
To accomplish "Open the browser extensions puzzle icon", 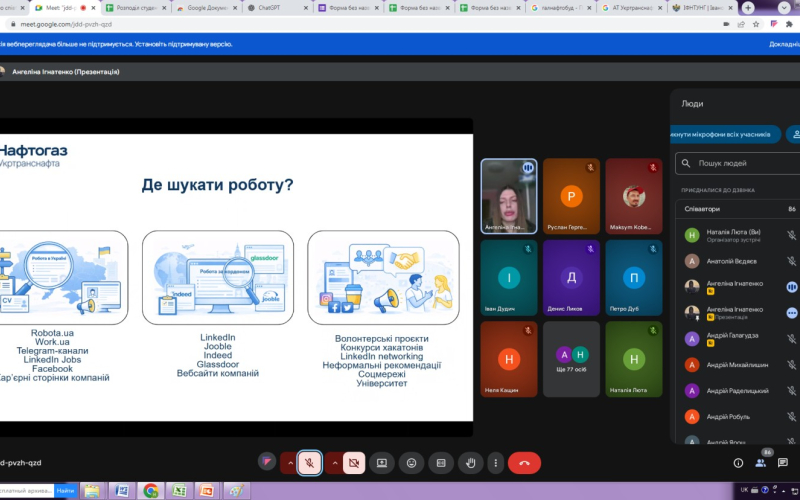I will (789, 24).
